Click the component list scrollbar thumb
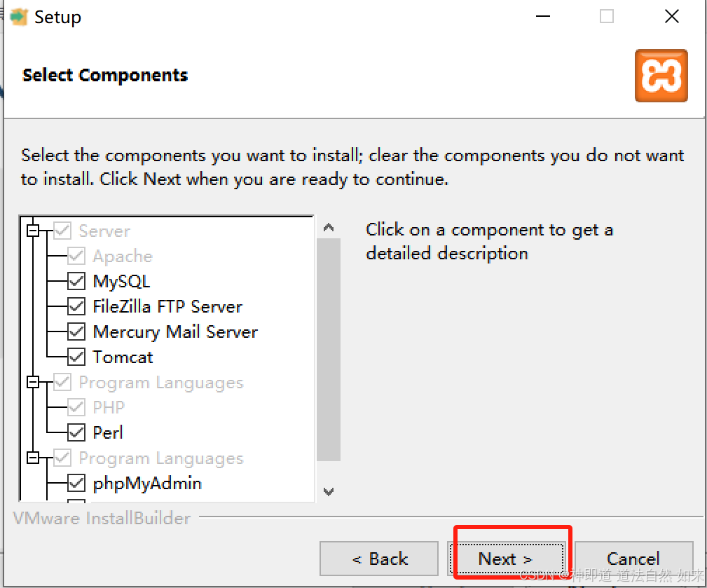This screenshot has height=588, width=707. pyautogui.click(x=329, y=350)
